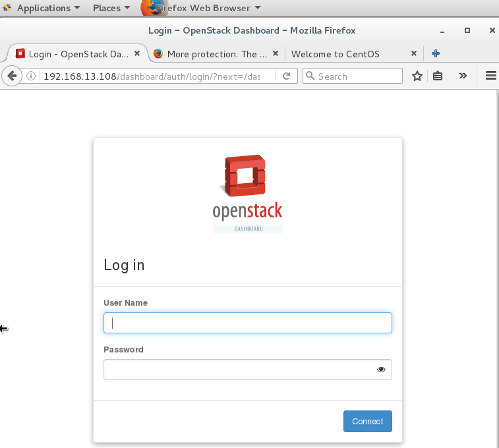499x448 pixels.
Task: Close the More protection tab
Action: pyautogui.click(x=276, y=53)
